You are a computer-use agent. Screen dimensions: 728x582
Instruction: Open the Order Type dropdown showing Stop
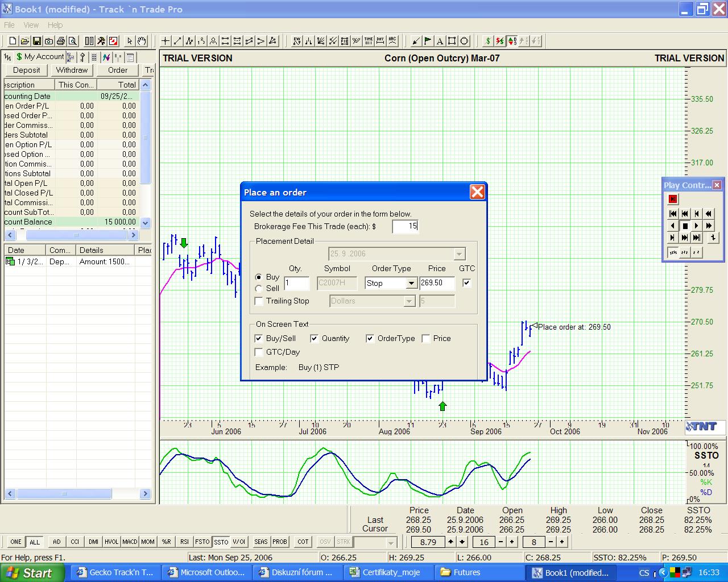pyautogui.click(x=411, y=283)
